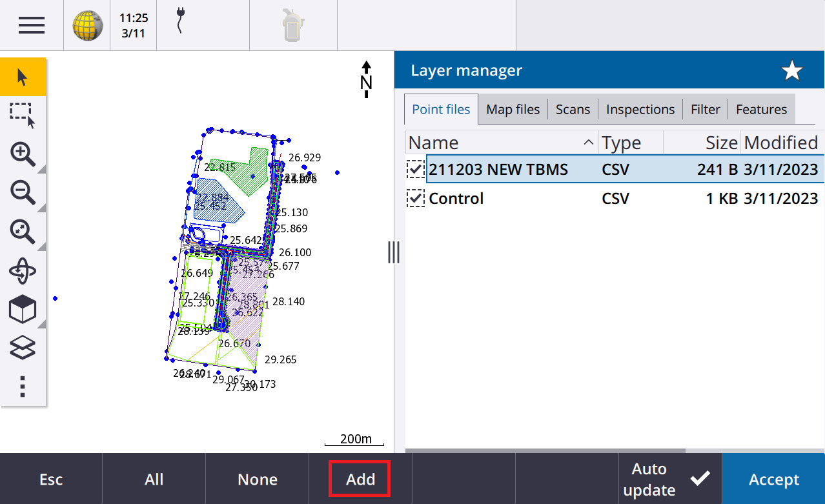
Task: Click the zoom extents tool
Action: 23,231
